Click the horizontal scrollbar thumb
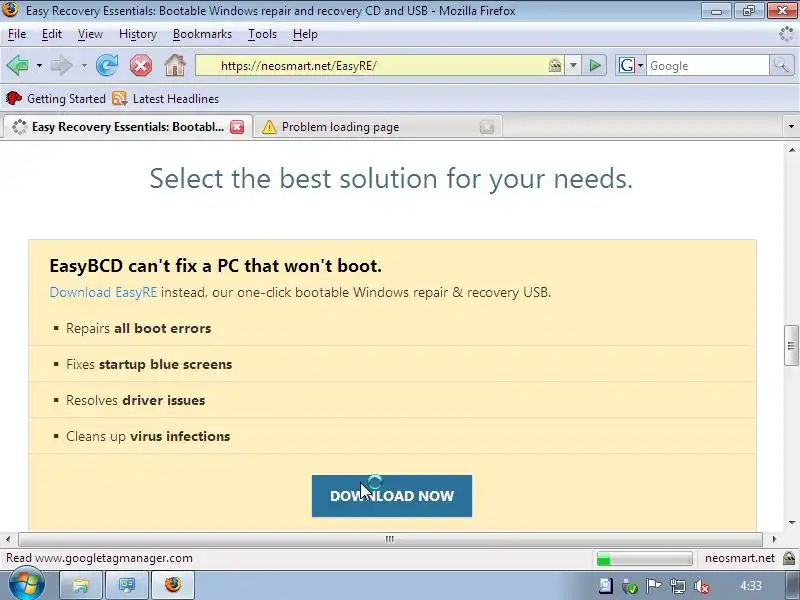 coord(390,539)
